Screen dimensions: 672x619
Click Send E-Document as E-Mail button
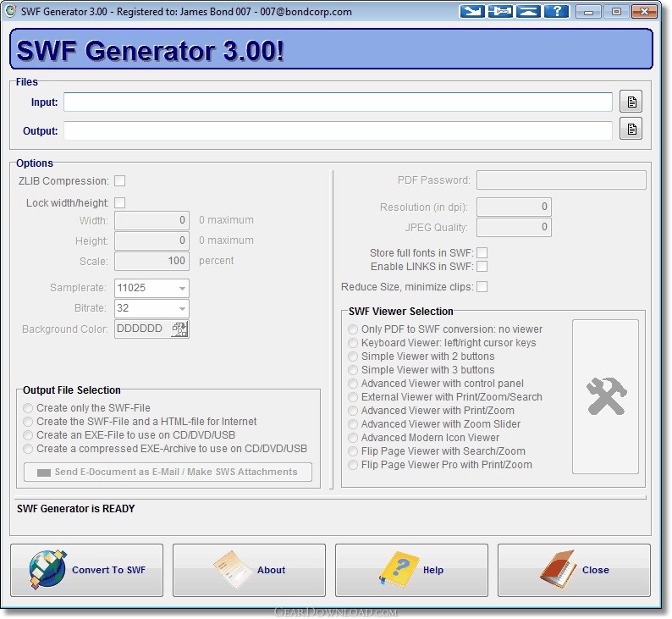(x=168, y=472)
